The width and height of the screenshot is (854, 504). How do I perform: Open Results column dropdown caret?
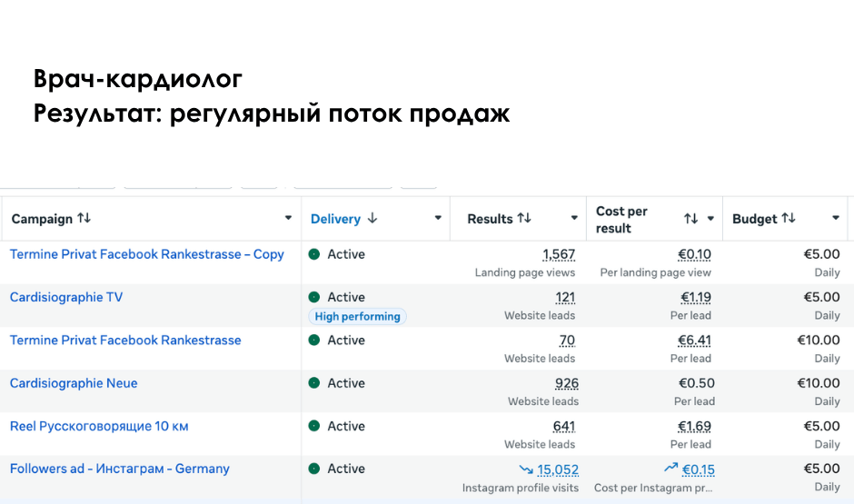[x=574, y=218]
